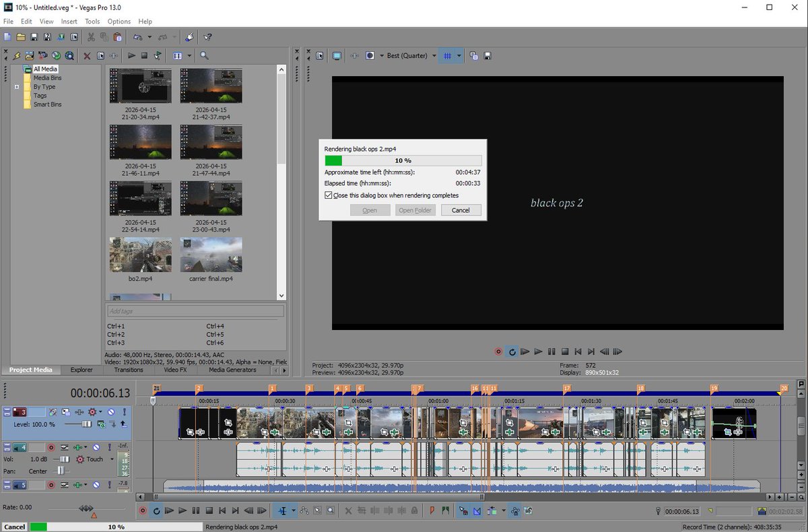Toggle Enable Snapping in timeline toolbar
This screenshot has height=532, width=808.
click(x=463, y=511)
